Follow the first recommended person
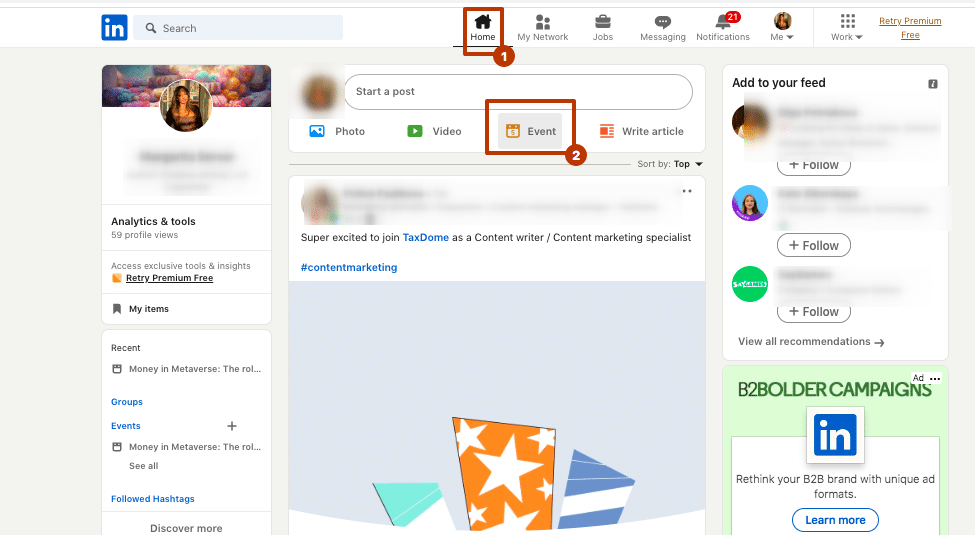Image resolution: width=975 pixels, height=535 pixels. coord(814,166)
